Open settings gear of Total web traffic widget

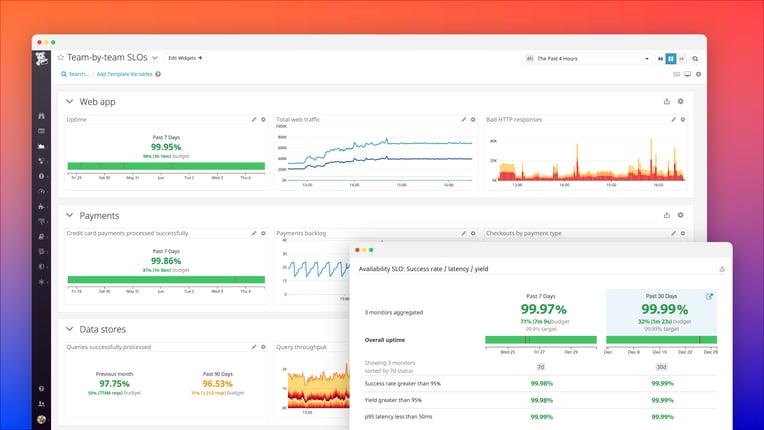point(473,119)
